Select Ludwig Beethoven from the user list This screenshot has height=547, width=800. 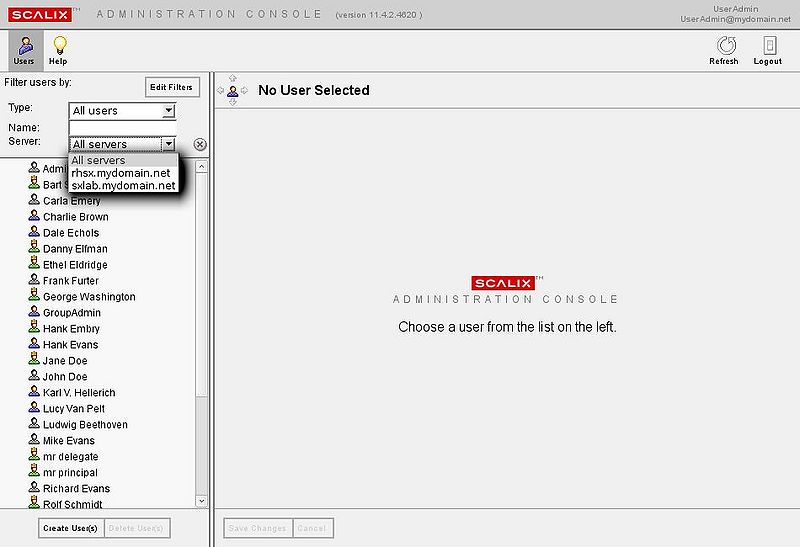[85, 425]
